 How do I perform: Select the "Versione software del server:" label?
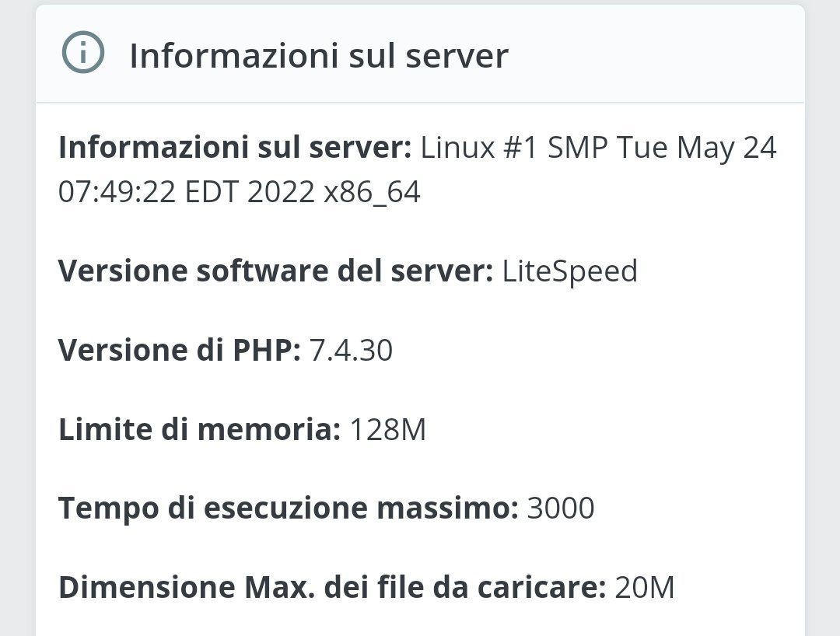(x=276, y=271)
